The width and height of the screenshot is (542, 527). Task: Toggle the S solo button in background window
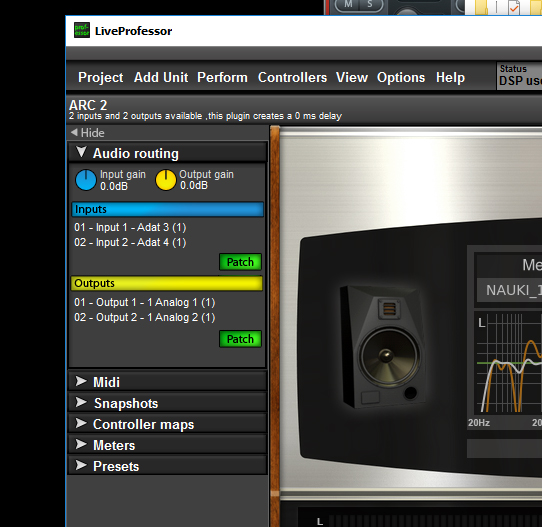[x=370, y=4]
